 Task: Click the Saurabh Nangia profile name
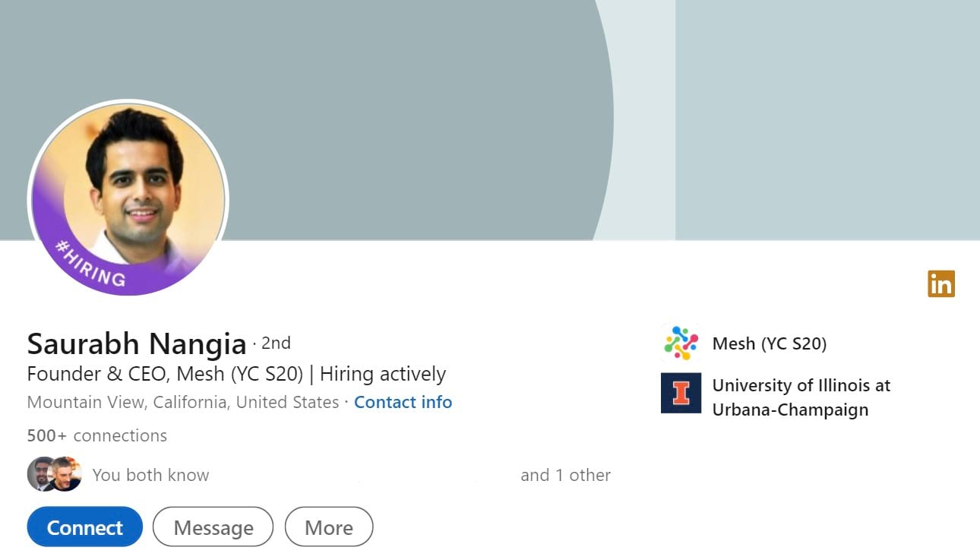[137, 343]
